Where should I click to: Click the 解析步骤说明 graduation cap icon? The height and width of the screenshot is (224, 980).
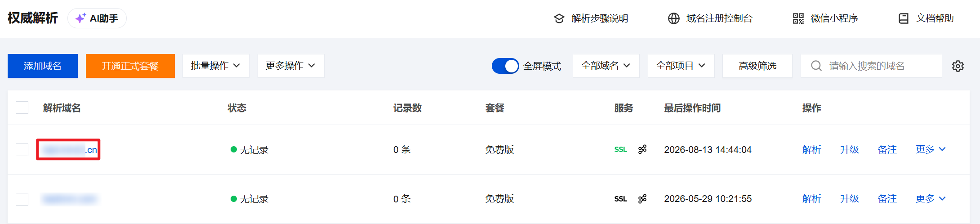pos(559,18)
